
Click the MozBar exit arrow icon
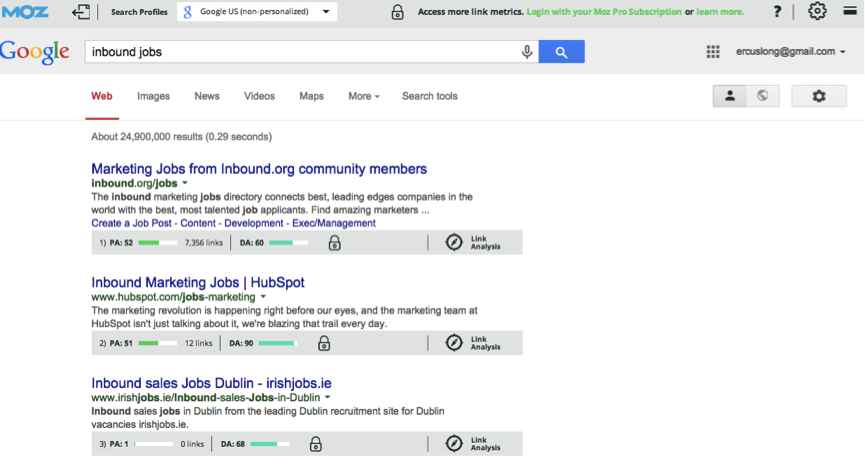click(x=81, y=12)
